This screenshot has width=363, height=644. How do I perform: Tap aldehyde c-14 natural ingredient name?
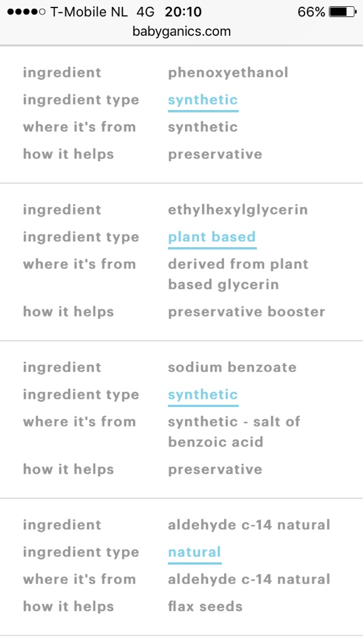tap(249, 525)
